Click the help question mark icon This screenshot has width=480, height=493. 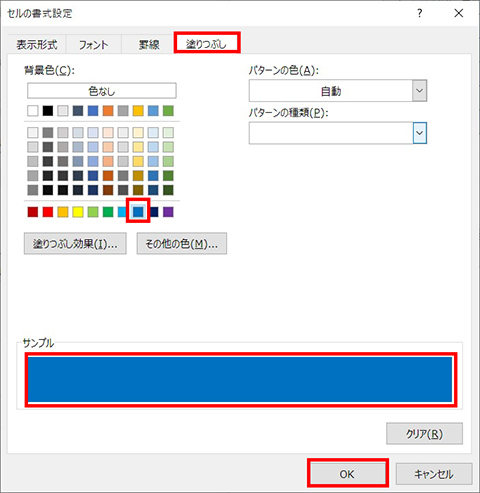[x=419, y=13]
